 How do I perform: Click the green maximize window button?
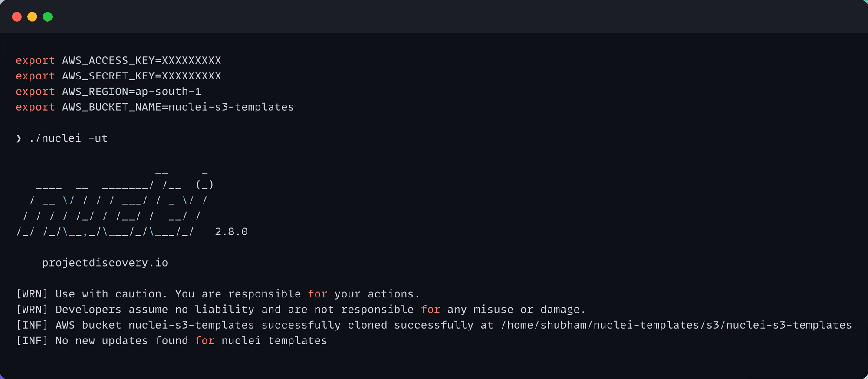tap(48, 17)
